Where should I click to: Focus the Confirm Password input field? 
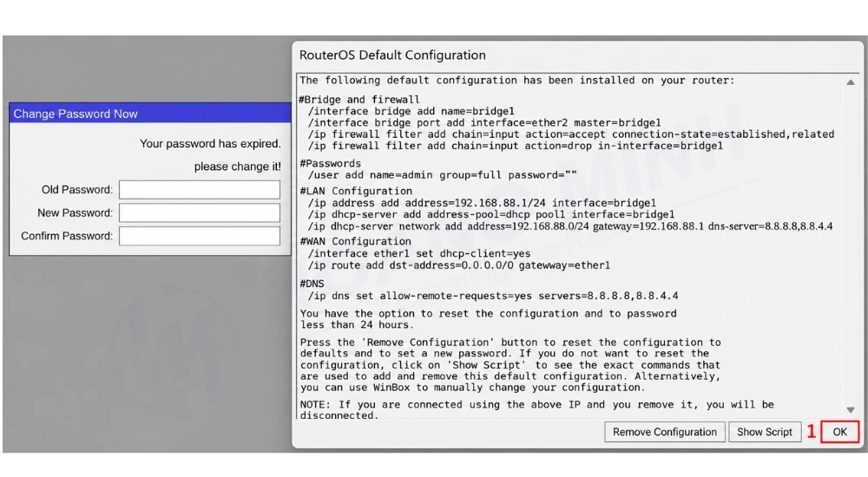click(x=200, y=236)
